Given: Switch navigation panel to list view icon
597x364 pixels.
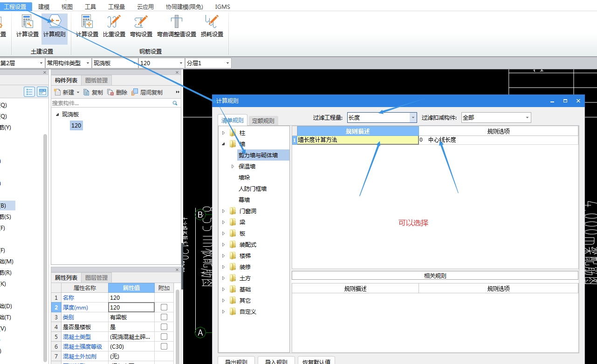Looking at the screenshot, I should 29,92.
